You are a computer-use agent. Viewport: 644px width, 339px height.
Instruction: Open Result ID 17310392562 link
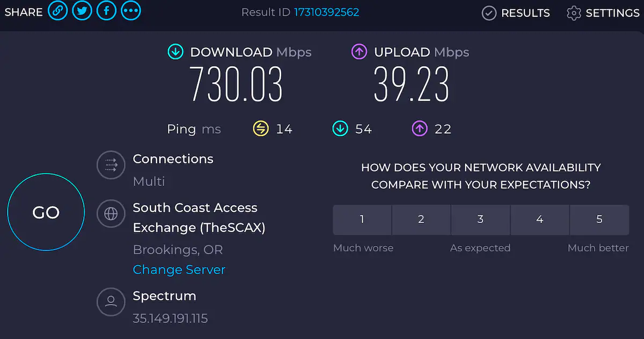click(x=327, y=12)
